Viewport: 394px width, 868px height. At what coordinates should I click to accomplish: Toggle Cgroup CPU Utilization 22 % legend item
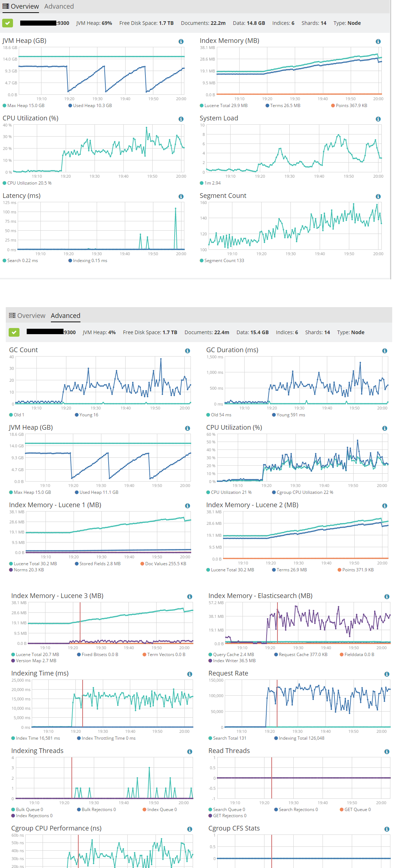point(305,492)
